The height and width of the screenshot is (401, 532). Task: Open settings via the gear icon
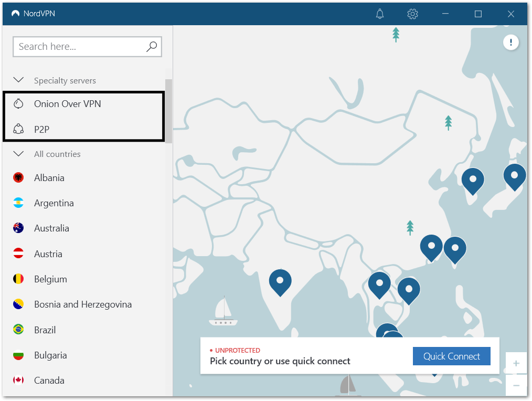412,14
